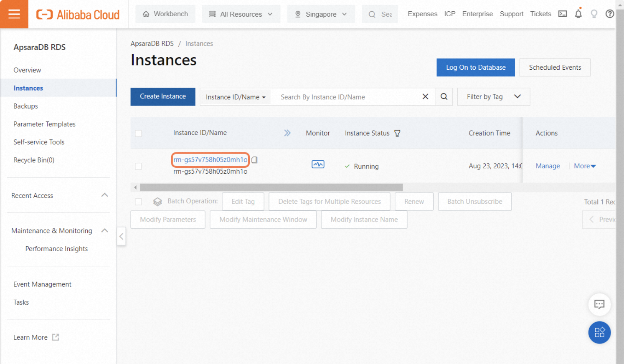Select all instances with header checkbox
The width and height of the screenshot is (624, 364).
[x=139, y=133]
